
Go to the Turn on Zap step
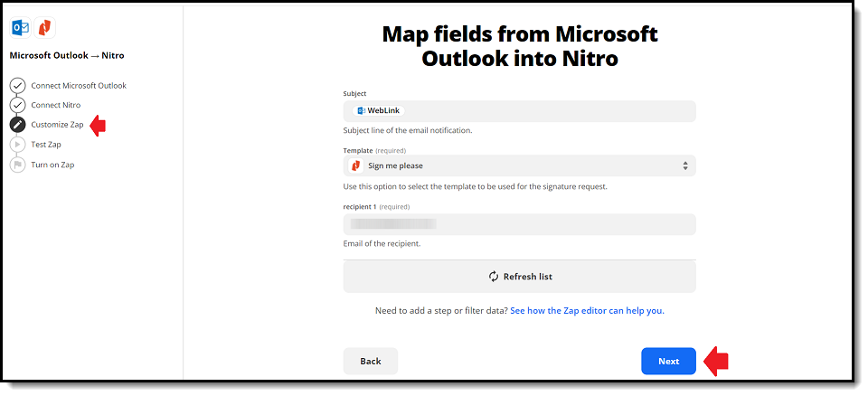[x=52, y=165]
